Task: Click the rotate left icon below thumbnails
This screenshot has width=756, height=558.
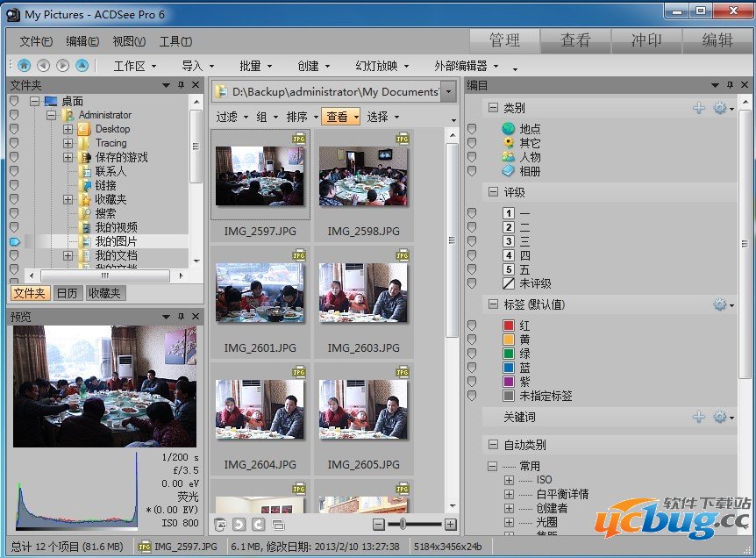Action: click(239, 525)
